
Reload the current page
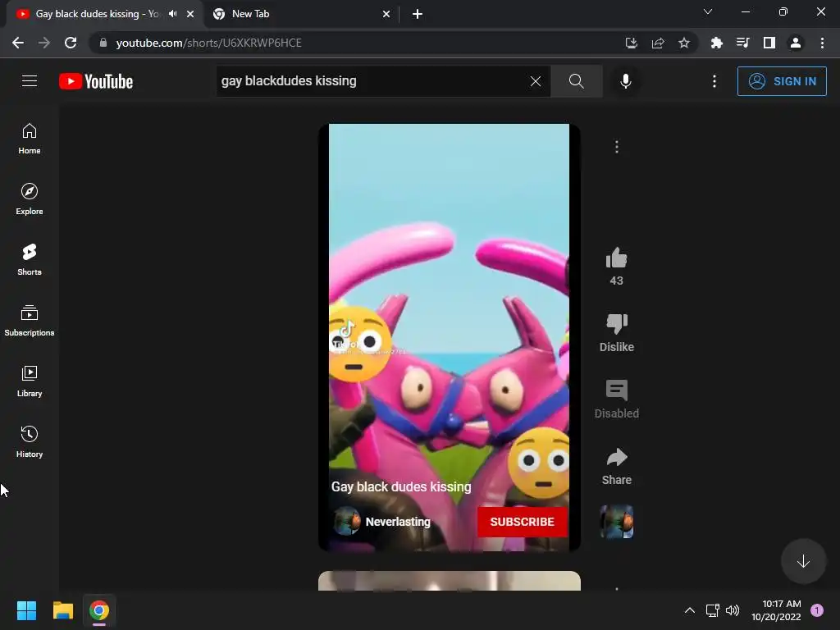click(x=71, y=43)
